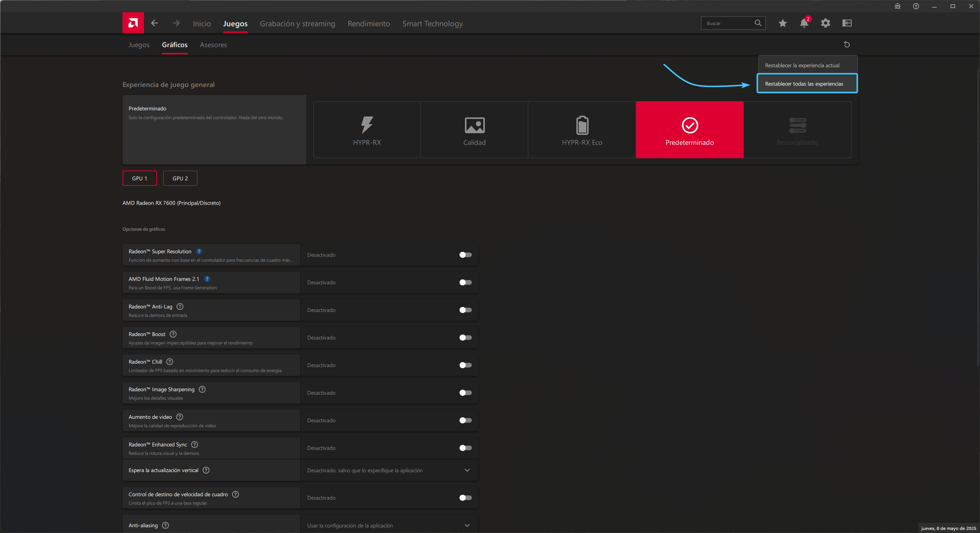Click the search magnifier icon

click(758, 23)
